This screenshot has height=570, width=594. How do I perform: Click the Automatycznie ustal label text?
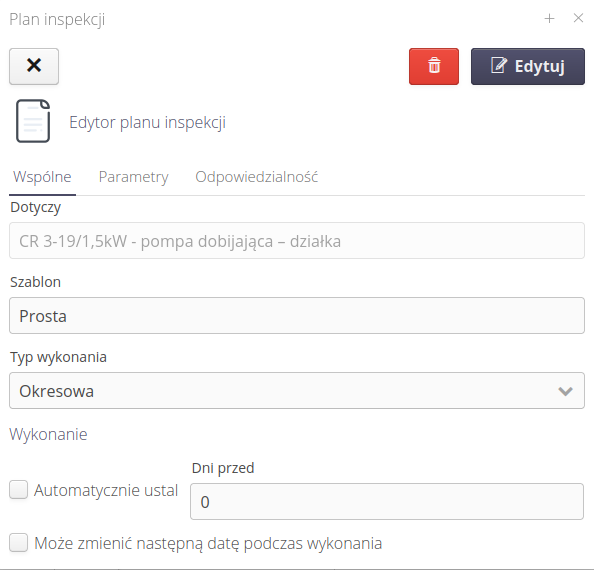tap(106, 490)
